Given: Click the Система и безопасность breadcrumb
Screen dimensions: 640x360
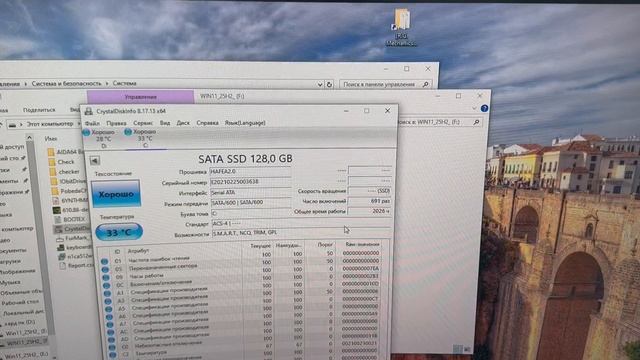Looking at the screenshot, I should 66,83.
